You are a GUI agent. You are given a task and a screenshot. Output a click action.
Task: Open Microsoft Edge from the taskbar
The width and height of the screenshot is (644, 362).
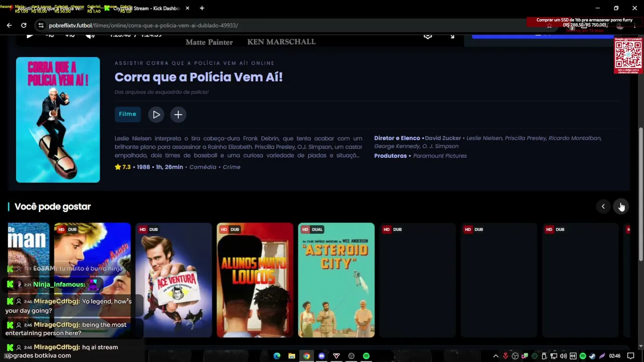277,356
